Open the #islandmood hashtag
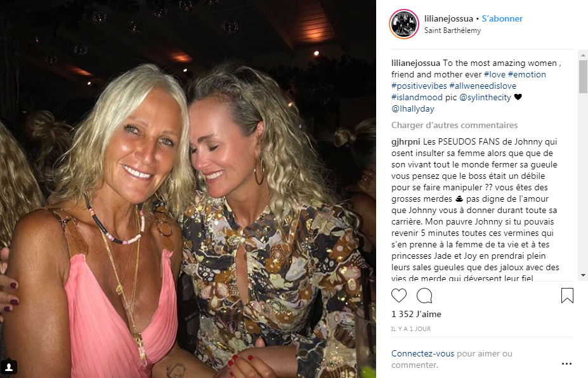588x378 pixels. pyautogui.click(x=417, y=98)
